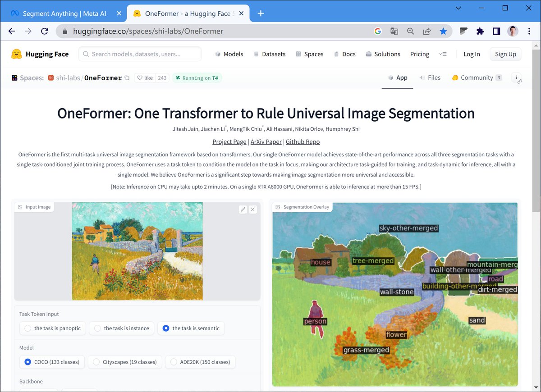Open the Chrome three-dot menu
Viewport: 541px width, 392px height.
(x=529, y=31)
